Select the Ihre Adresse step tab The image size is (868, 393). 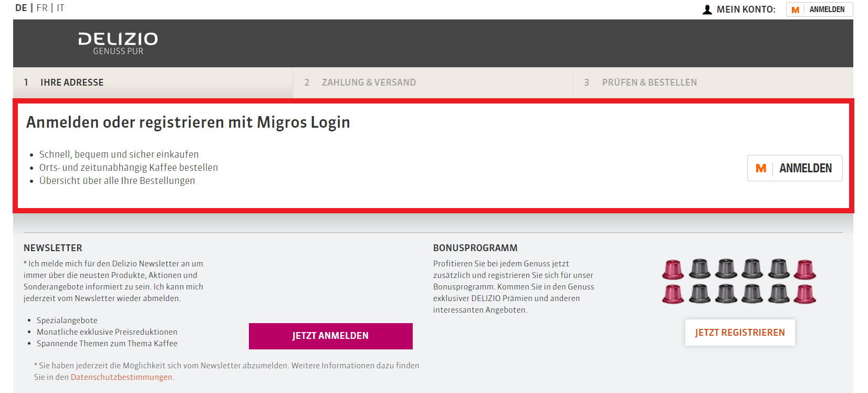pos(153,82)
